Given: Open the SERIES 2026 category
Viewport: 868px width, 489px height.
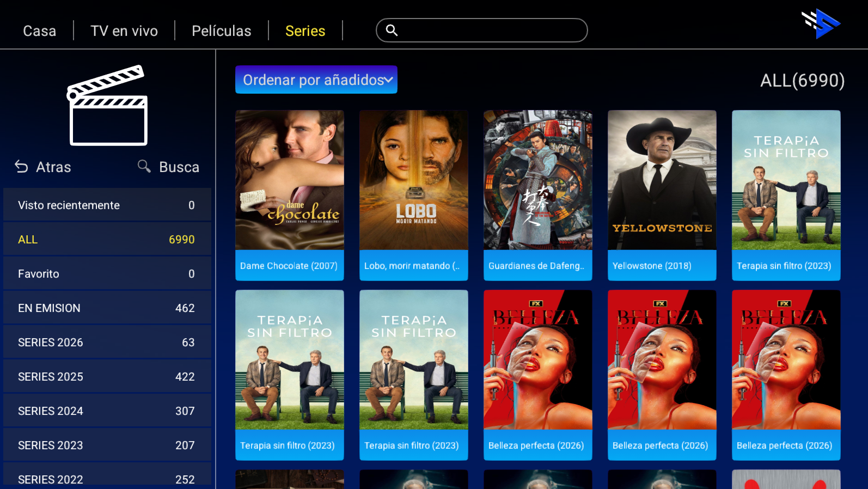Looking at the screenshot, I should (x=107, y=343).
